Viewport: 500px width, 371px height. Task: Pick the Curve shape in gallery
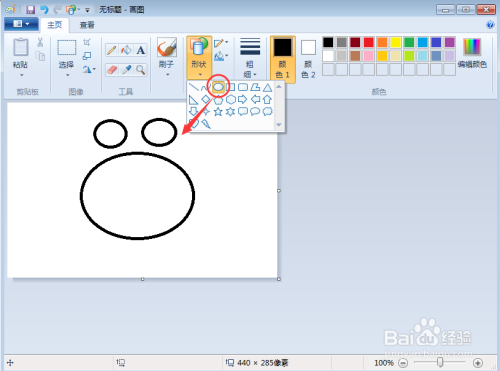pos(206,88)
